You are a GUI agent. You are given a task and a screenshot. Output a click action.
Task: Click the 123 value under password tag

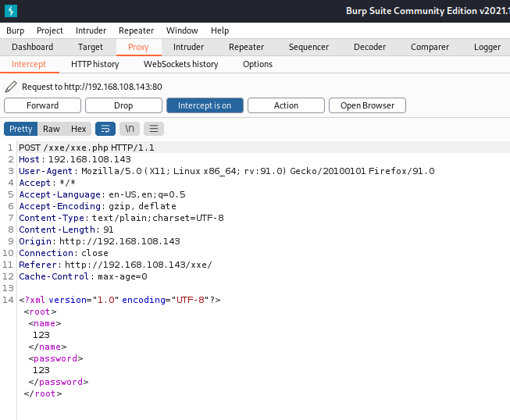pyautogui.click(x=41, y=370)
